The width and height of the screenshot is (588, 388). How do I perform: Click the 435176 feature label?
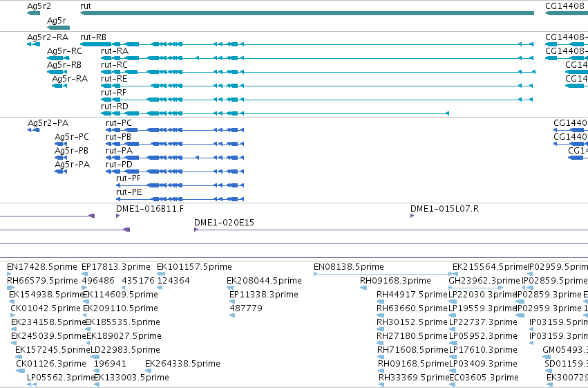click(138, 281)
